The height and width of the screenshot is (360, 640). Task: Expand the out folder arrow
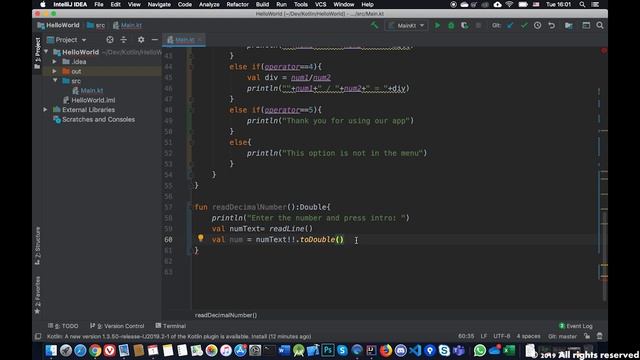pyautogui.click(x=55, y=71)
